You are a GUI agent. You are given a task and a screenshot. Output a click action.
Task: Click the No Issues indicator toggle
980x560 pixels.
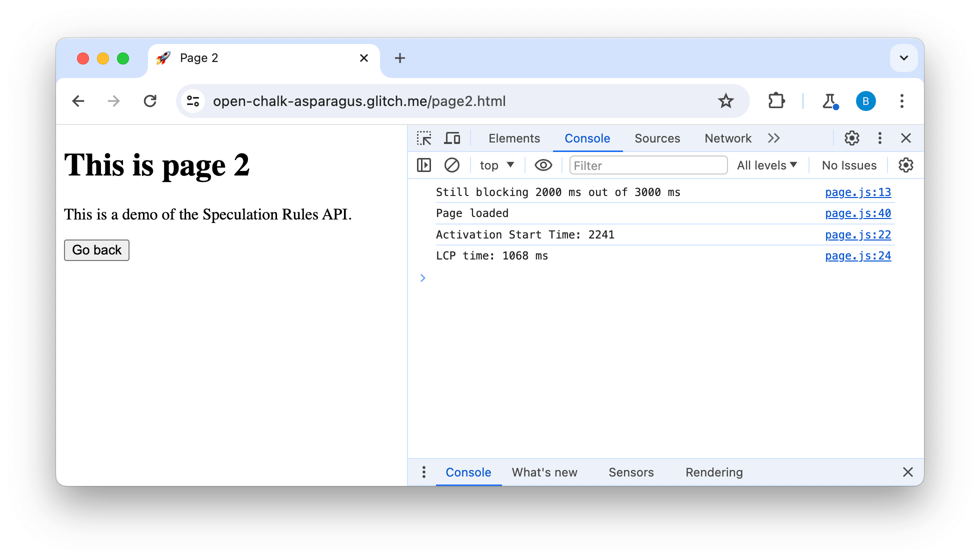(x=849, y=165)
